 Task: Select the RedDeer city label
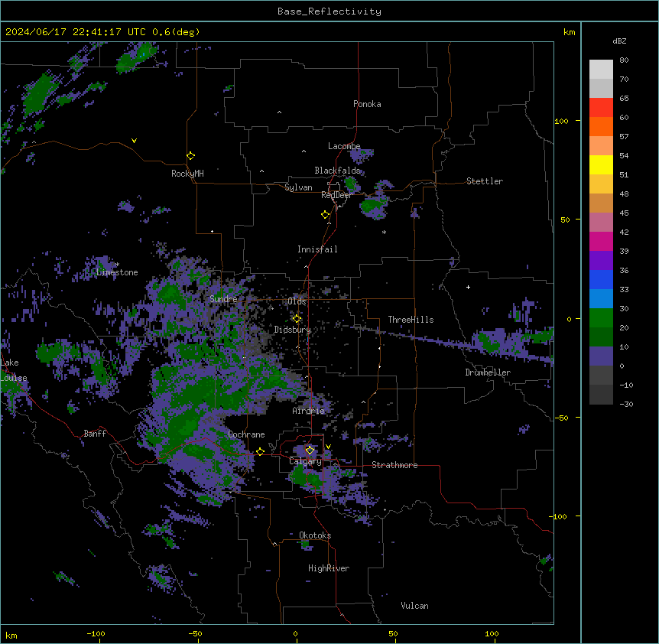click(x=336, y=195)
